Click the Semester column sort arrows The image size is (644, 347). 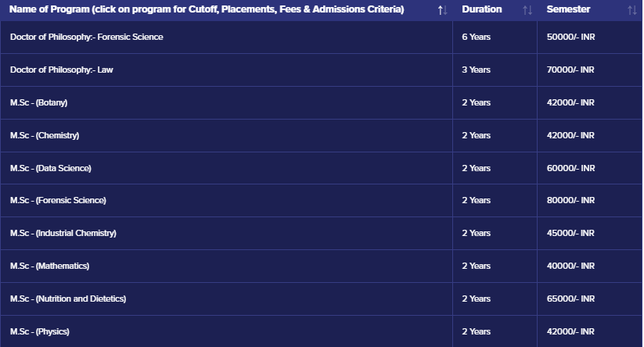[x=632, y=10]
